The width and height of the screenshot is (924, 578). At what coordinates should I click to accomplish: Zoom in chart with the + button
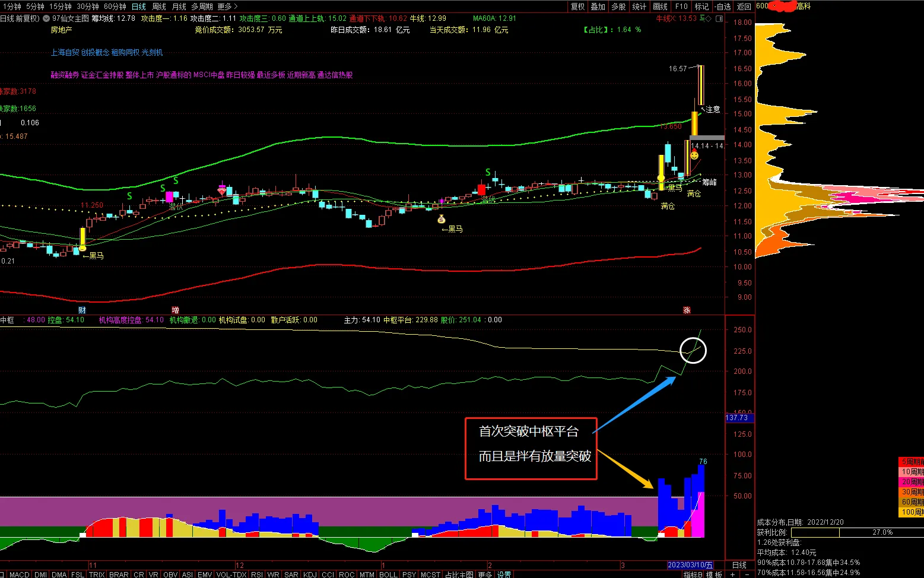click(x=733, y=574)
